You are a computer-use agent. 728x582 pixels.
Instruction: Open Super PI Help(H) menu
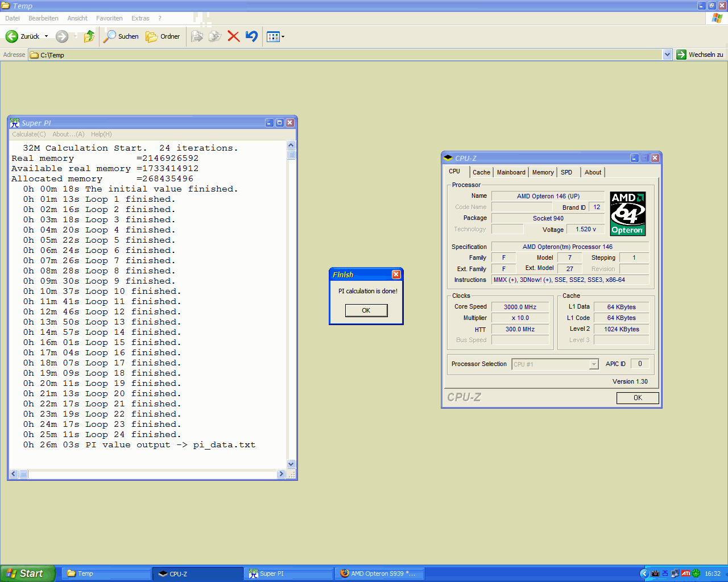point(101,134)
